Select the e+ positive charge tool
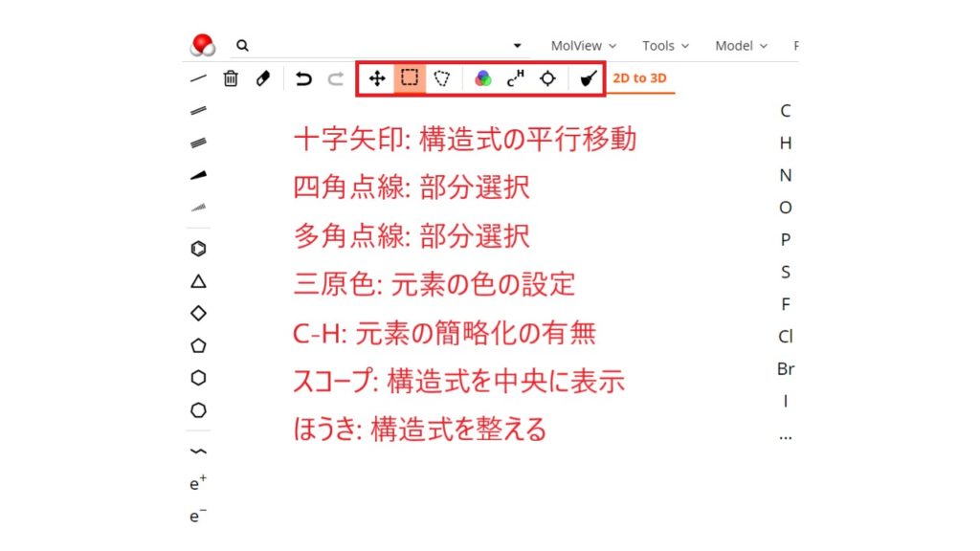Viewport: 980px width, 551px height. [198, 484]
